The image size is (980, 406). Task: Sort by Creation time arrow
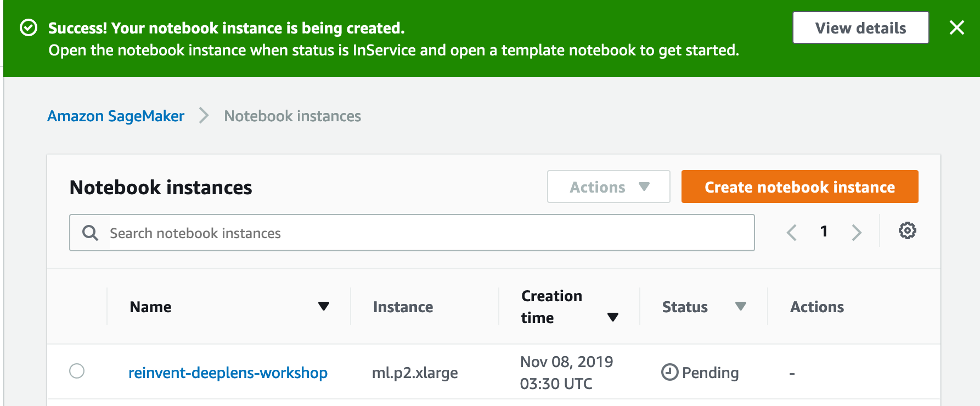(x=613, y=317)
